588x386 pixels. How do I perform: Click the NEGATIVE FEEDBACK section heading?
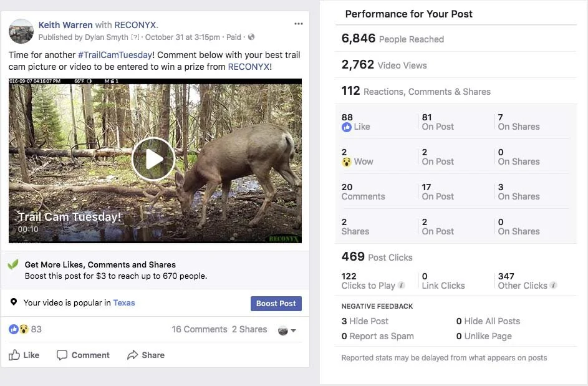click(377, 306)
